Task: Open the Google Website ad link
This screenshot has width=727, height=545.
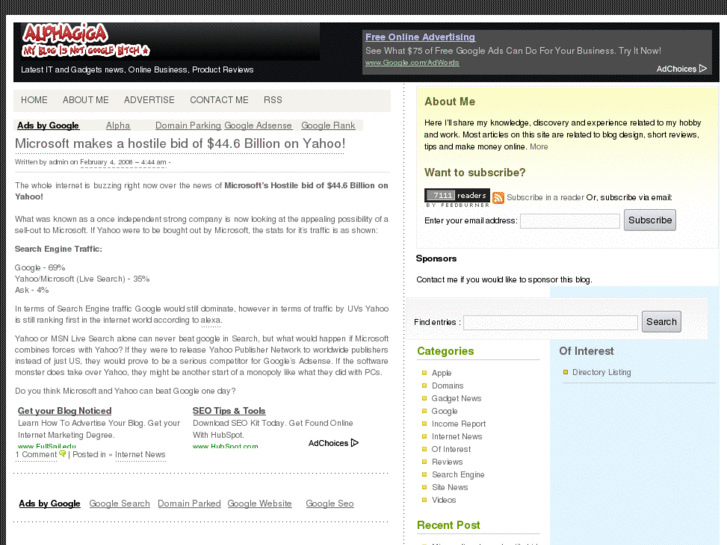Action: point(260,504)
